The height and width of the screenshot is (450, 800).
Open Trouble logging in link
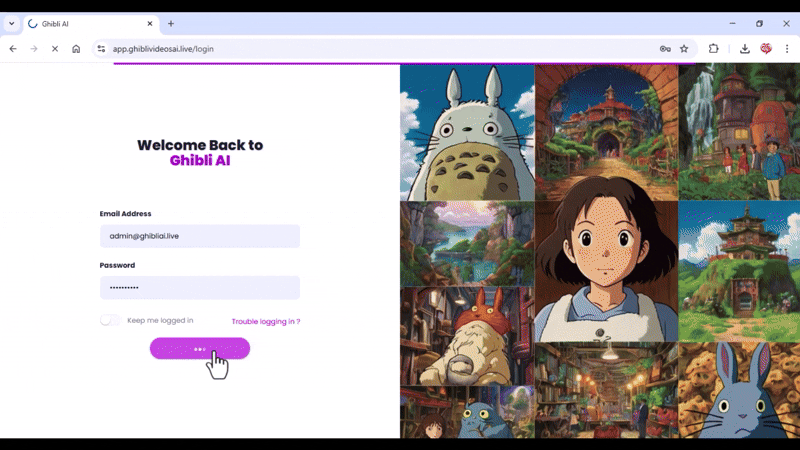point(266,321)
